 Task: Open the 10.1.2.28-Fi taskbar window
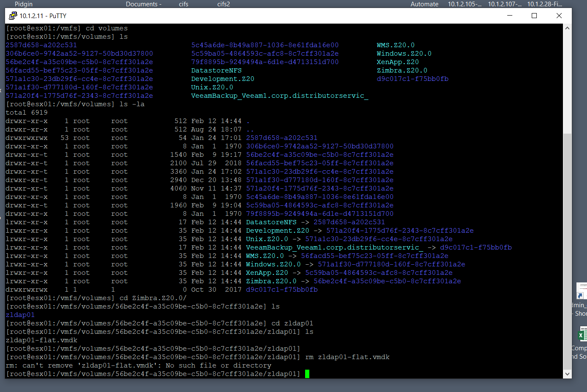(x=545, y=4)
